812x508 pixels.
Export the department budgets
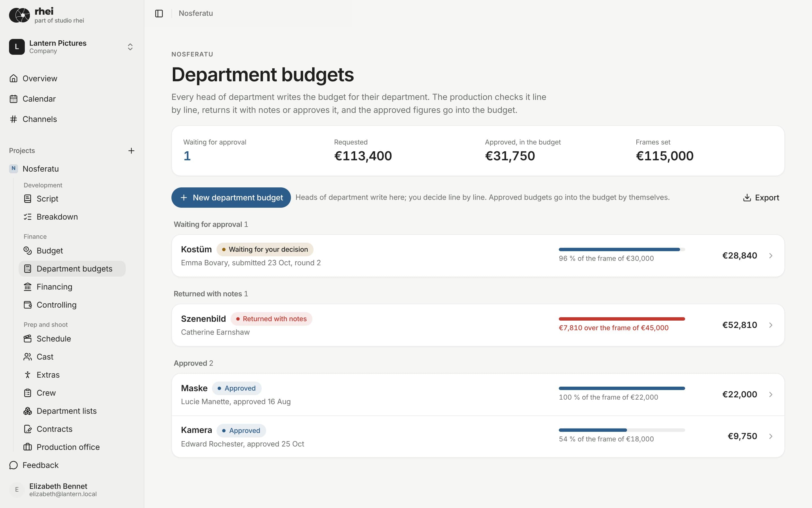coord(761,198)
